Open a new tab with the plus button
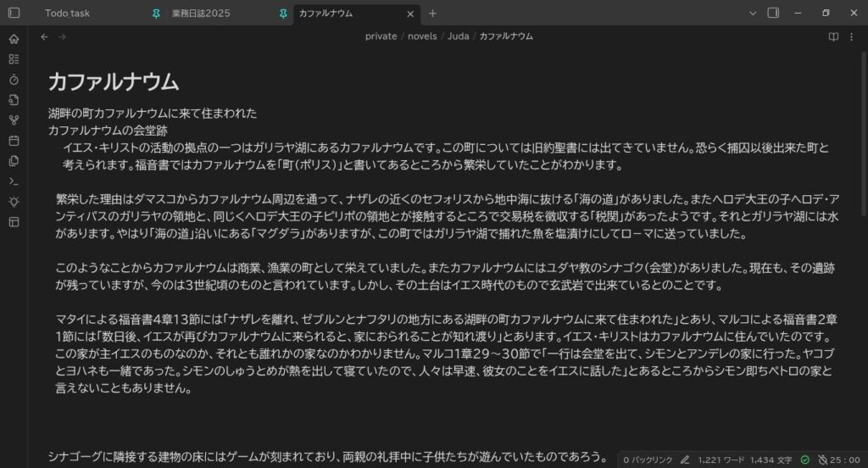868x468 pixels. (x=432, y=14)
